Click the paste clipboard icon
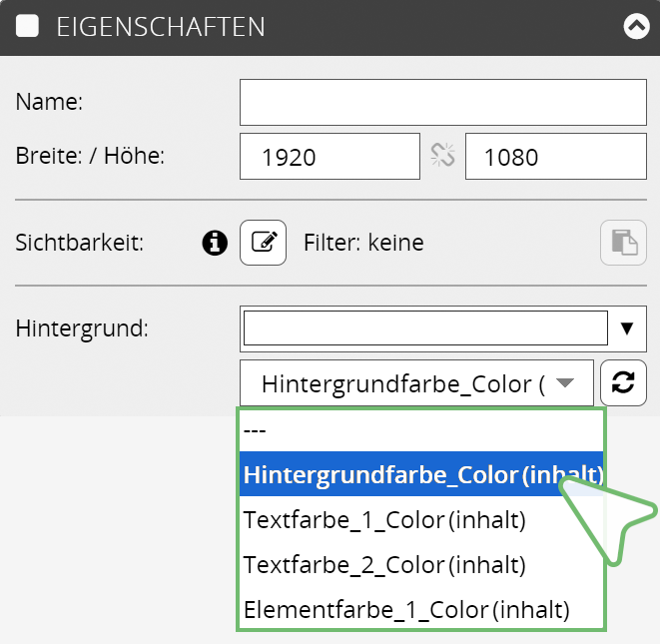The image size is (660, 644). click(x=623, y=243)
